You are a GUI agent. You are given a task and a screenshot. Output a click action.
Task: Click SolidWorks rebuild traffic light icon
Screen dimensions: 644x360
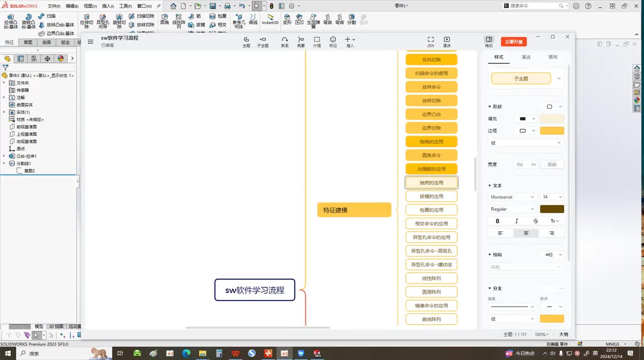coord(272,6)
